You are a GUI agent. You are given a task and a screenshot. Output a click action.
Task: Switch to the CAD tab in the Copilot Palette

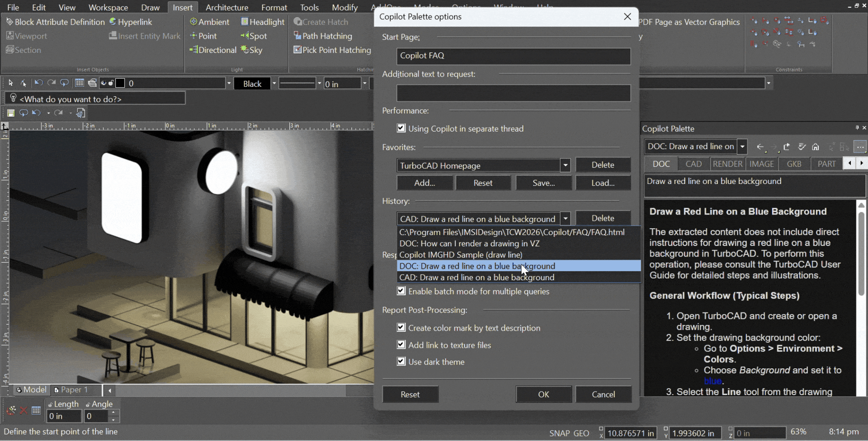click(x=693, y=164)
